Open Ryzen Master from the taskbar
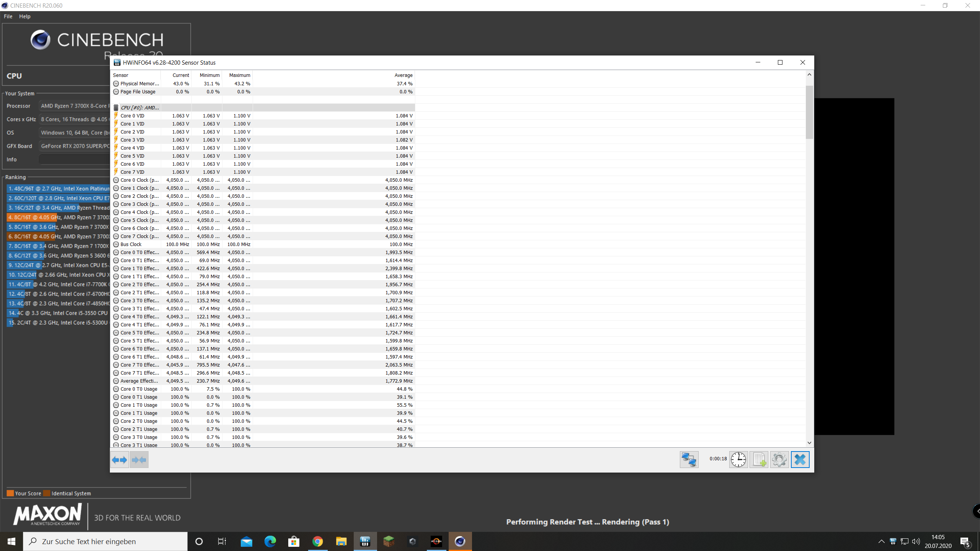Image resolution: width=980 pixels, height=551 pixels. tap(436, 541)
